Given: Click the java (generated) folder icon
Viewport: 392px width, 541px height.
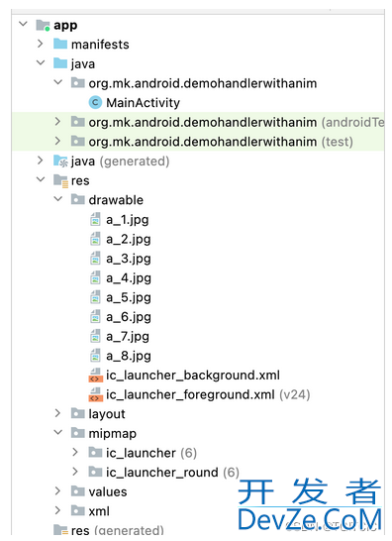Looking at the screenshot, I should 60,162.
